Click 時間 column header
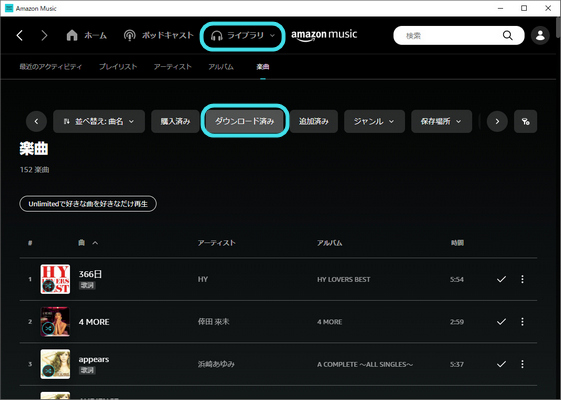561x400 pixels. click(x=457, y=243)
